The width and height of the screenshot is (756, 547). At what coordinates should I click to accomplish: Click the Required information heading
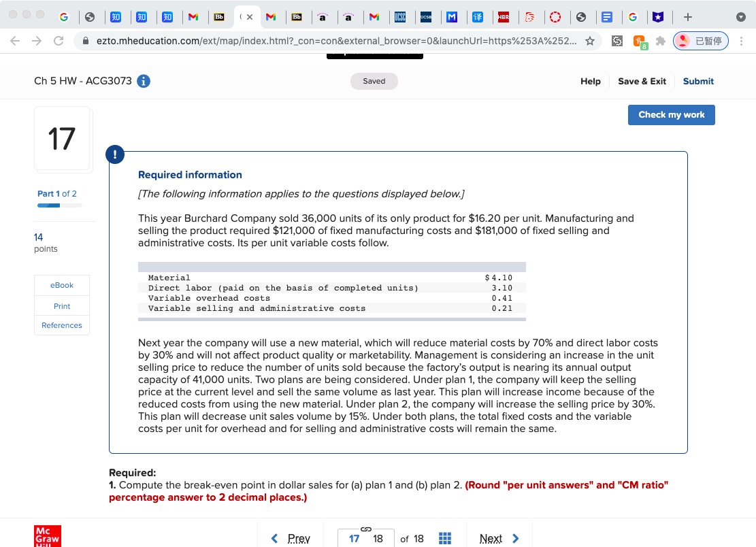(190, 175)
